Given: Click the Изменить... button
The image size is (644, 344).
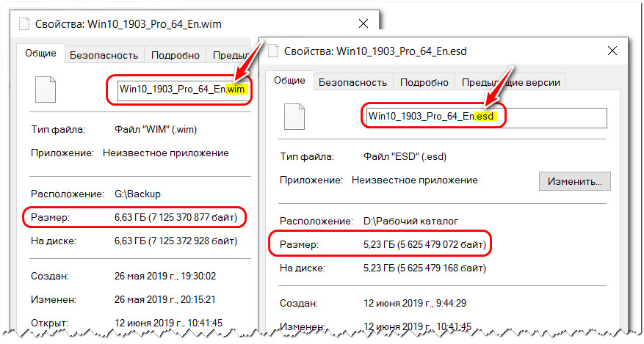Looking at the screenshot, I should [x=574, y=181].
